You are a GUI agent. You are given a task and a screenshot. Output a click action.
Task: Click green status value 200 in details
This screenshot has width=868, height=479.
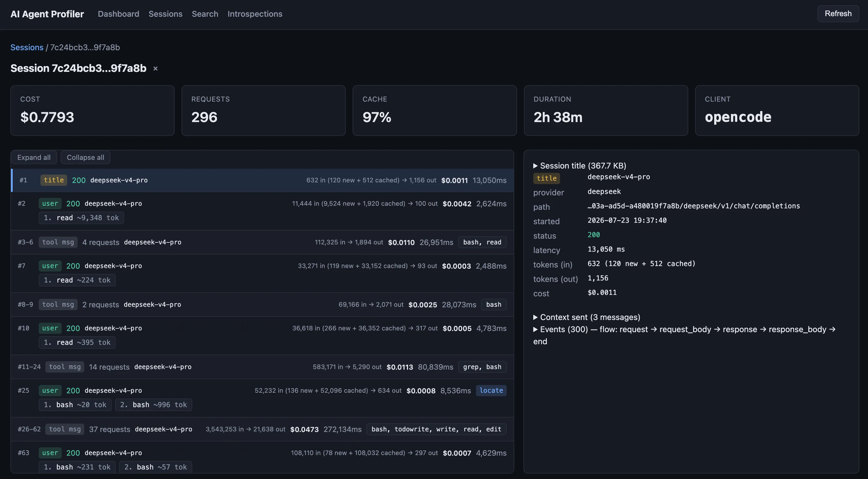[593, 235]
